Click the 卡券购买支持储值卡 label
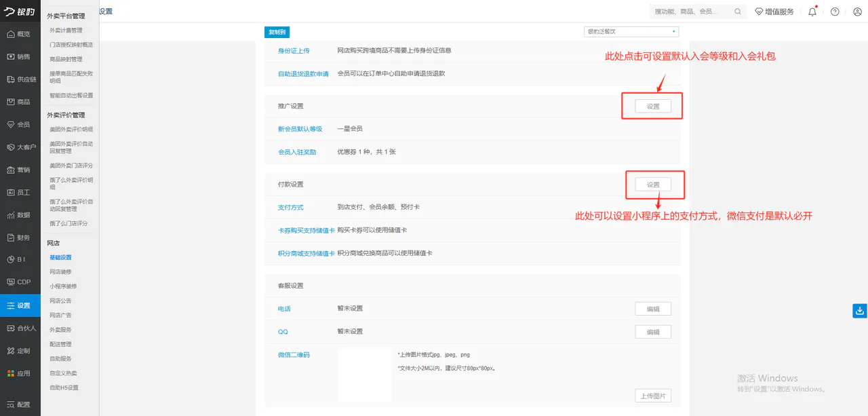The width and height of the screenshot is (868, 416). 307,230
